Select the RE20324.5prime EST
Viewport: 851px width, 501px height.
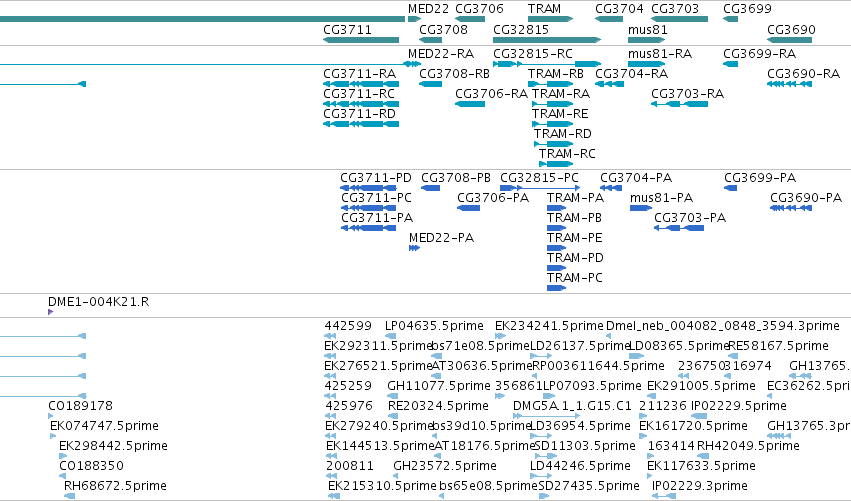coord(438,407)
